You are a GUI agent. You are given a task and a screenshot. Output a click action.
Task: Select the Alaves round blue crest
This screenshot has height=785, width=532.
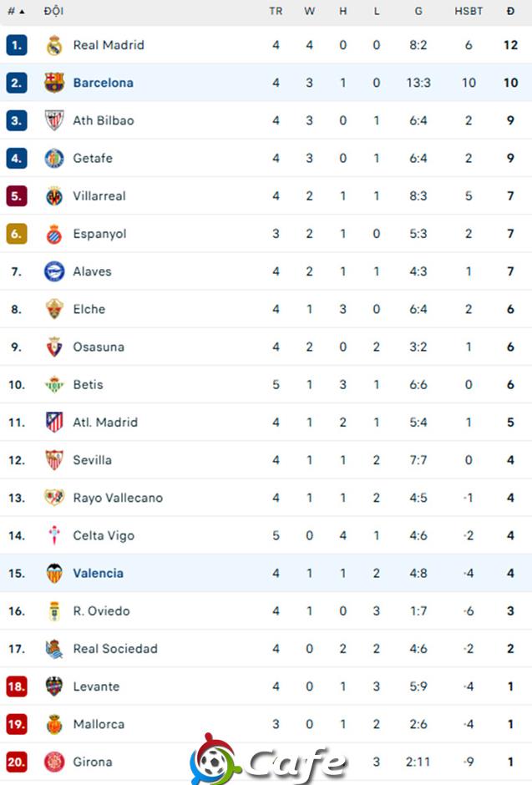tap(54, 271)
